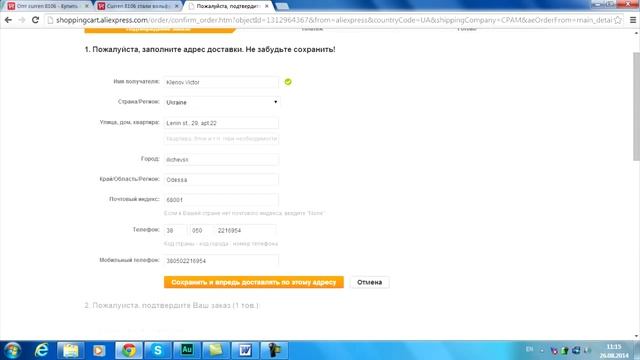Click the city field 'Ilichevsk'
The image size is (640, 360).
pyautogui.click(x=221, y=160)
